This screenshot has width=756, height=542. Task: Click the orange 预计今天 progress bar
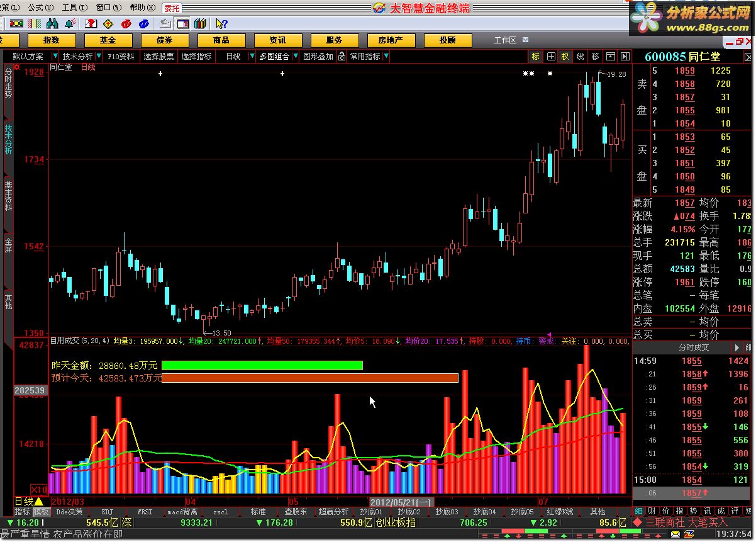pyautogui.click(x=310, y=378)
